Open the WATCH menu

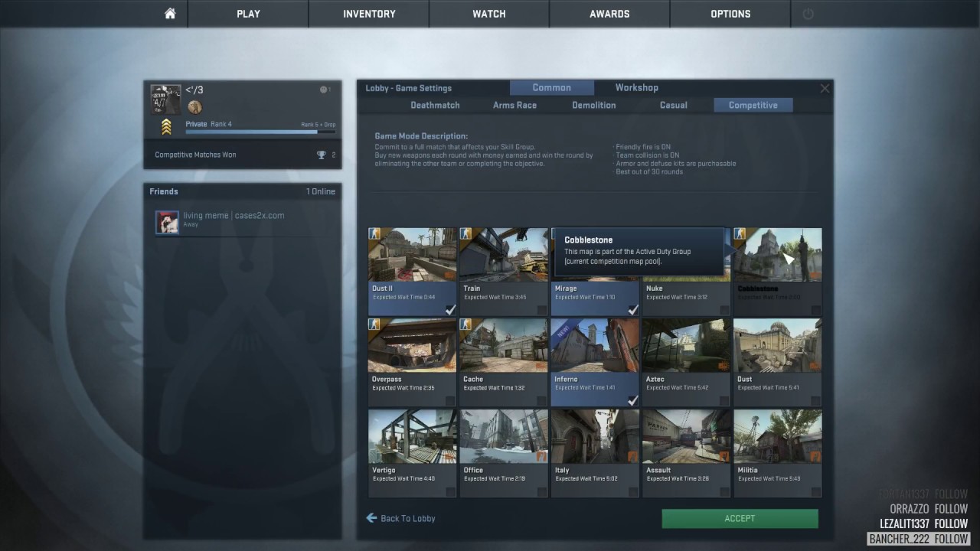pyautogui.click(x=489, y=14)
